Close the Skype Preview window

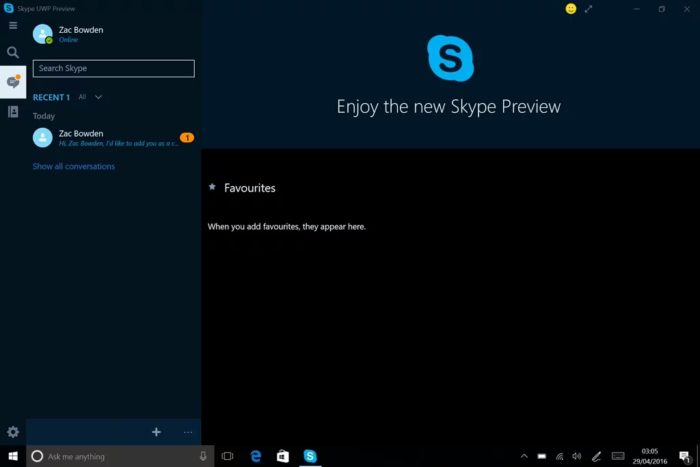(687, 9)
